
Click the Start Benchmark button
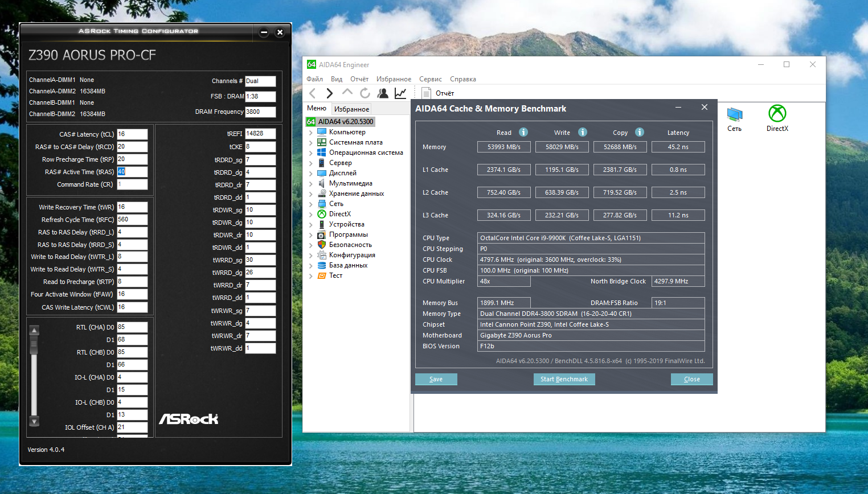tap(564, 379)
